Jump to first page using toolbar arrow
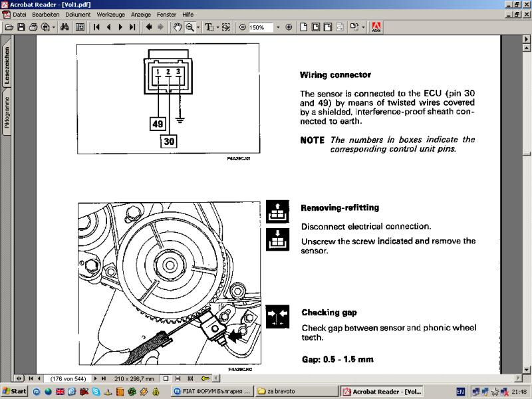This screenshot has height=399, width=532. coord(96,27)
